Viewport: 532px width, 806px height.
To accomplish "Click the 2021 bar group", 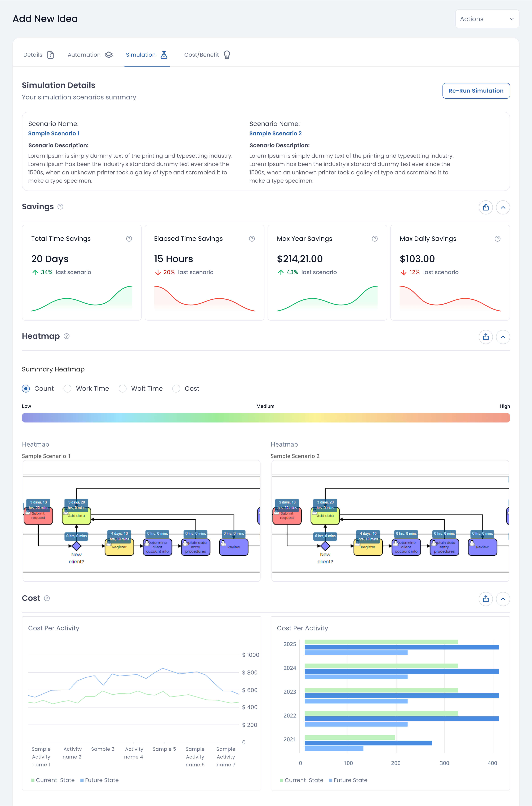I will click(368, 743).
